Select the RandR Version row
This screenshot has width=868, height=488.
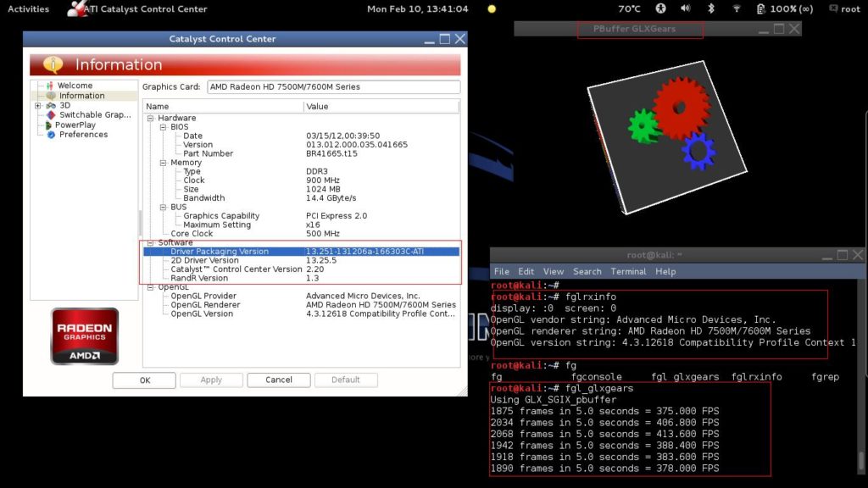click(301, 278)
